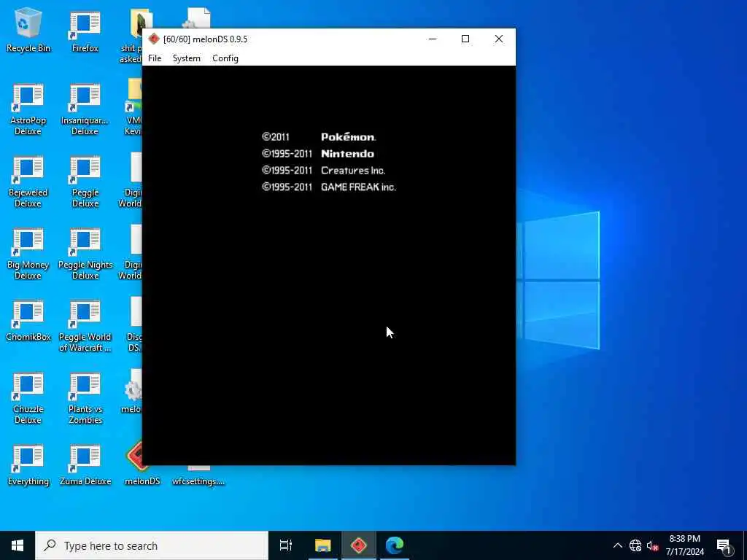Viewport: 747px width, 560px height.
Task: Select the Zuma Deluxe shortcut
Action: coord(85,465)
